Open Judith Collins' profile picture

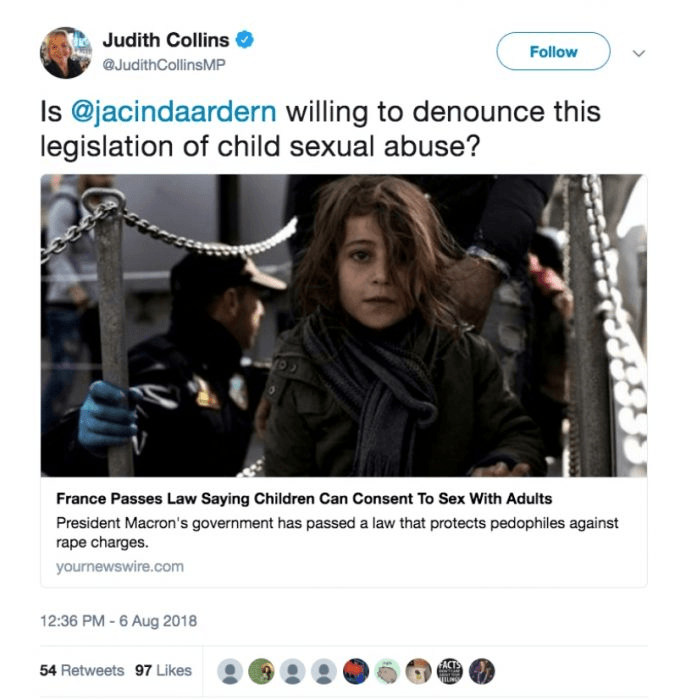[x=66, y=53]
